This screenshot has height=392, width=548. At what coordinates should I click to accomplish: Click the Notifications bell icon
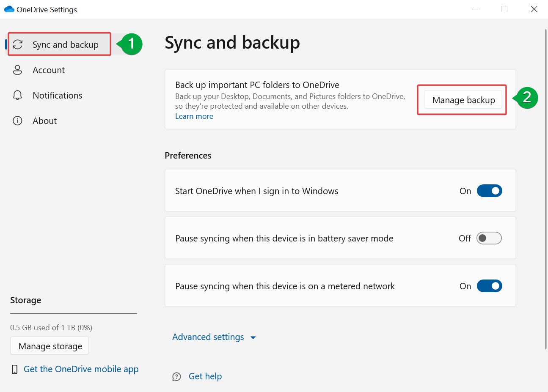(x=17, y=96)
